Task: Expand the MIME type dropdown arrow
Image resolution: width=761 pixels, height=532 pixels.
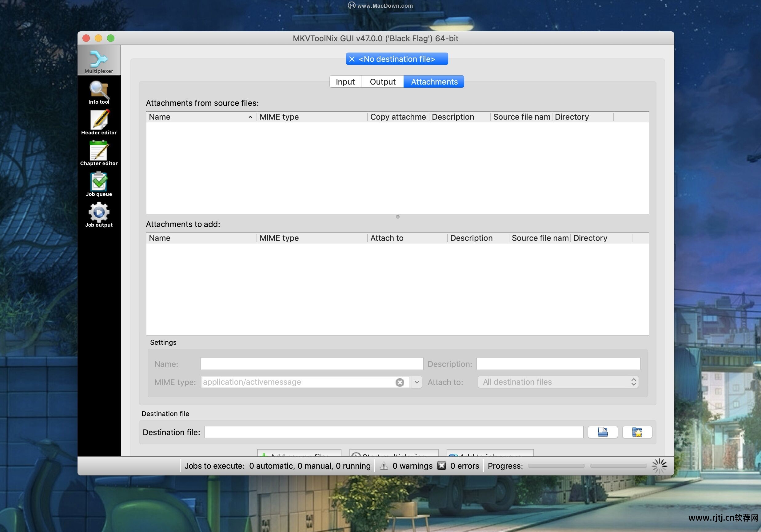Action: coord(416,382)
